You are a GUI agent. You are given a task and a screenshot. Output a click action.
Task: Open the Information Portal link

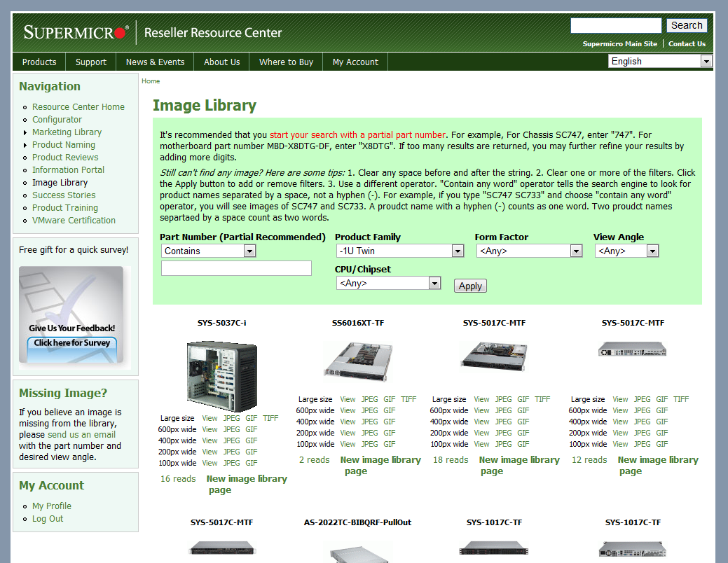click(68, 170)
